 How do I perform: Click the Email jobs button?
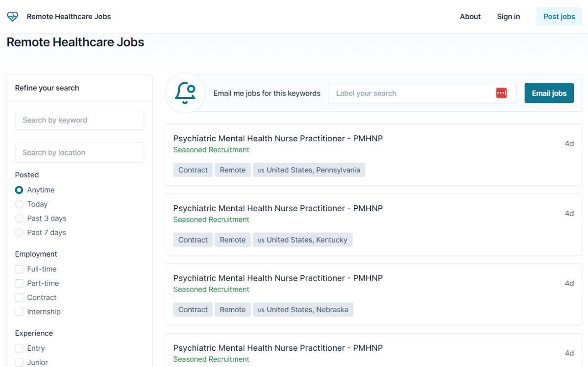click(549, 93)
